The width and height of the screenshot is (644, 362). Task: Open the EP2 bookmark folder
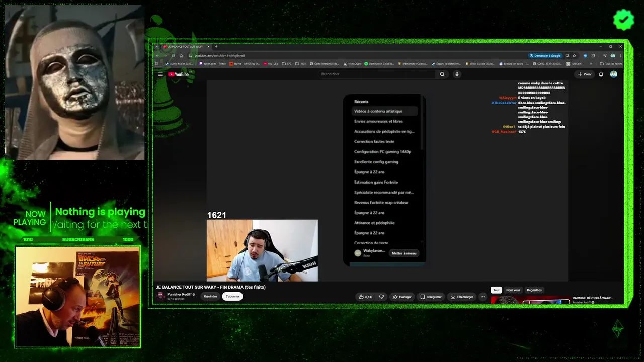coord(287,64)
